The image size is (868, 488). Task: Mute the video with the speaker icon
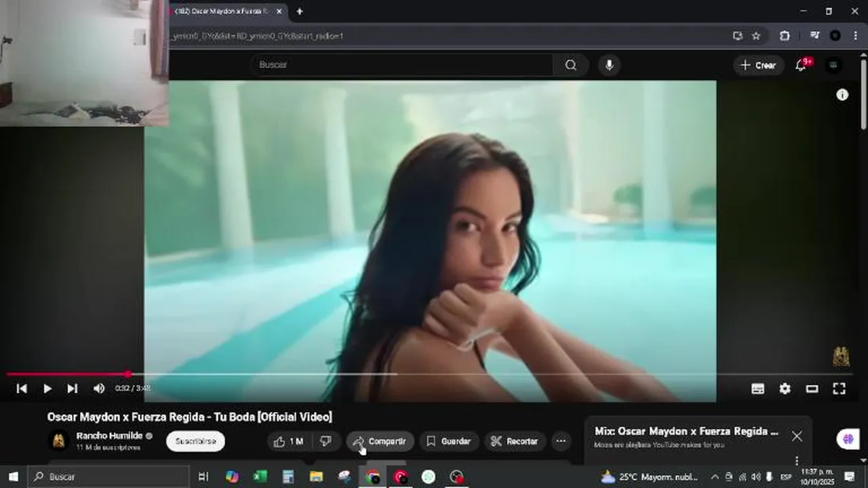click(x=99, y=388)
